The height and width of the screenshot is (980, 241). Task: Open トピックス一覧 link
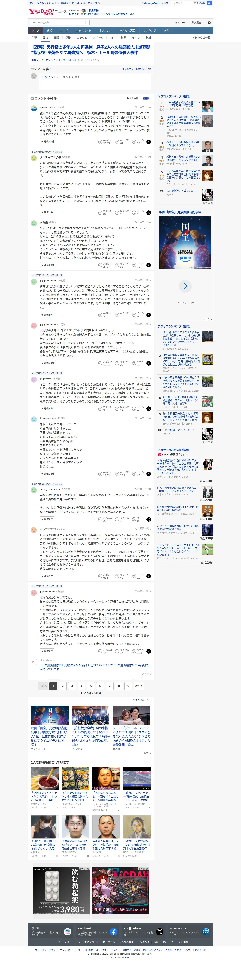201,38
